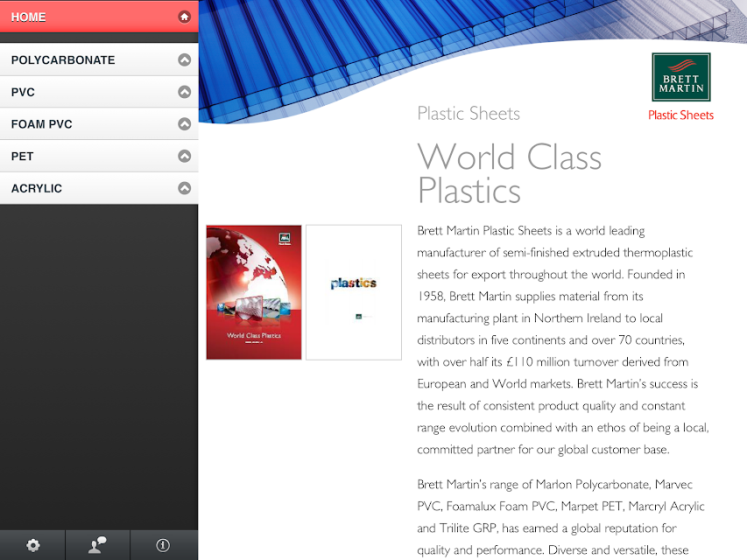Image resolution: width=747 pixels, height=560 pixels.
Task: Click the red Plastic Sheets label under logo
Action: [x=680, y=115]
